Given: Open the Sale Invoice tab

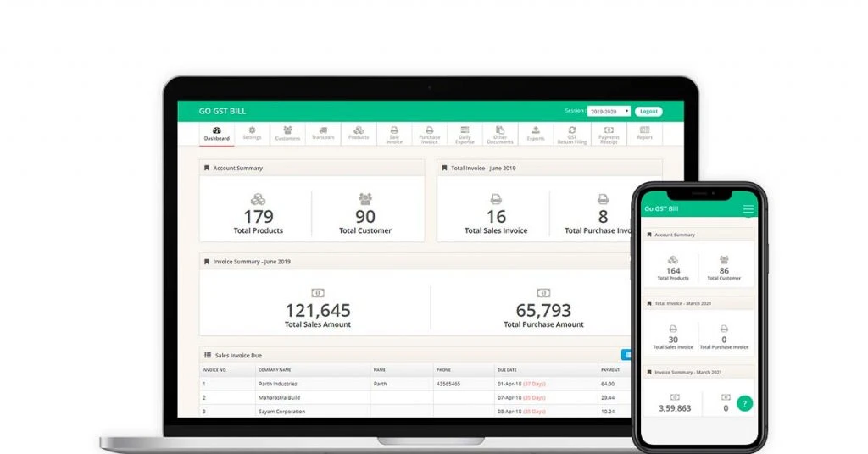Looking at the screenshot, I should pos(394,135).
